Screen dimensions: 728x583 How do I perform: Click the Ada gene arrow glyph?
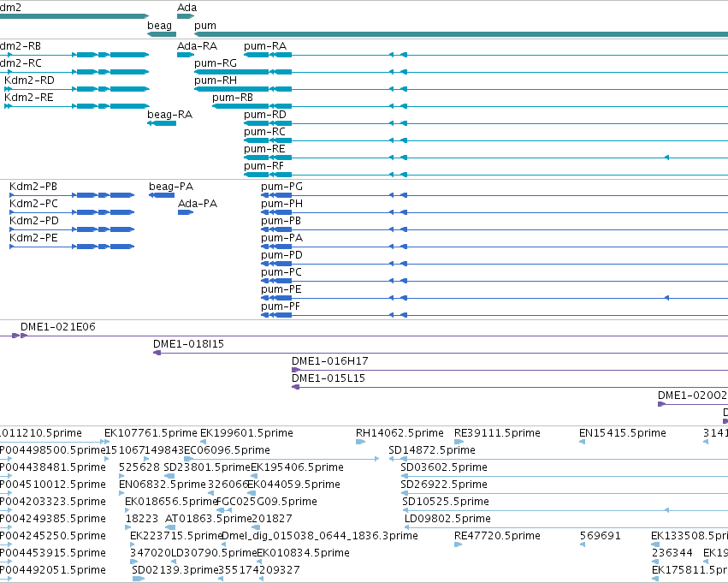tap(186, 16)
